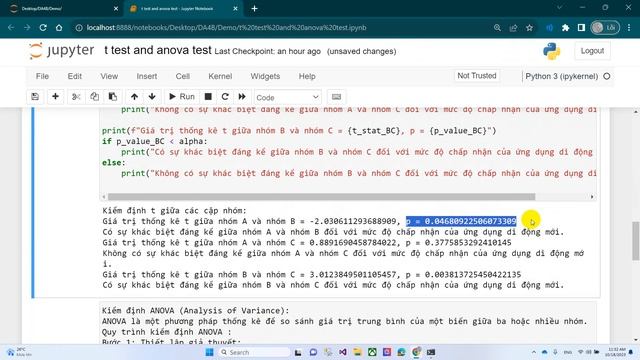Copy selected cells icon in toolbar

tap(94, 97)
